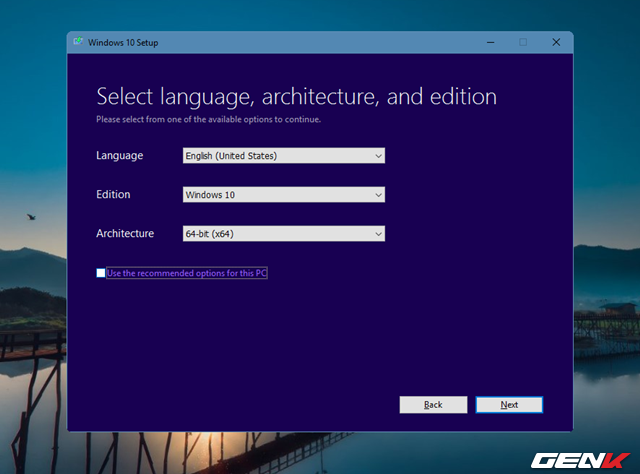This screenshot has width=640, height=474.
Task: Close the Windows 10 Setup window
Action: (x=556, y=42)
